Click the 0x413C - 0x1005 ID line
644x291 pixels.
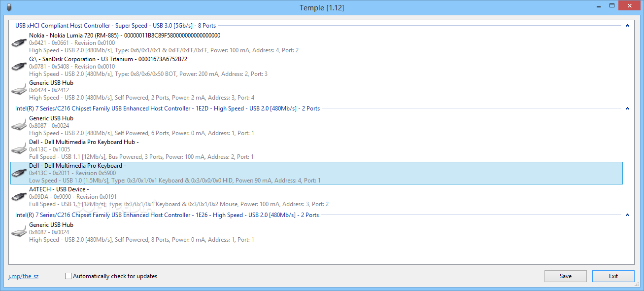pyautogui.click(x=49, y=149)
